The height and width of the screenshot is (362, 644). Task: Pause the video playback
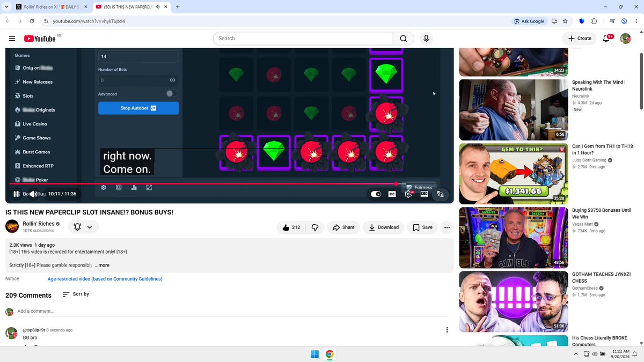[x=17, y=194]
